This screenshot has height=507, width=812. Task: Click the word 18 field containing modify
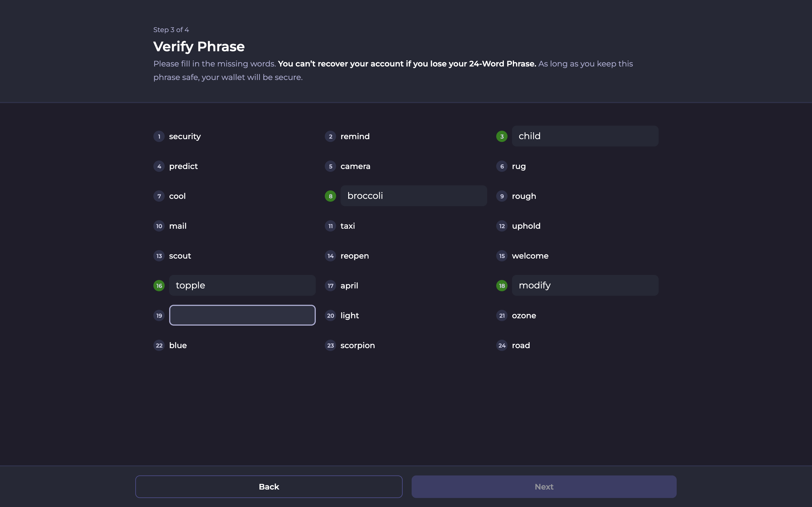point(585,285)
